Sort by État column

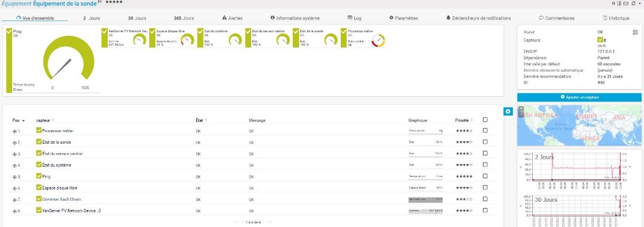pos(201,120)
